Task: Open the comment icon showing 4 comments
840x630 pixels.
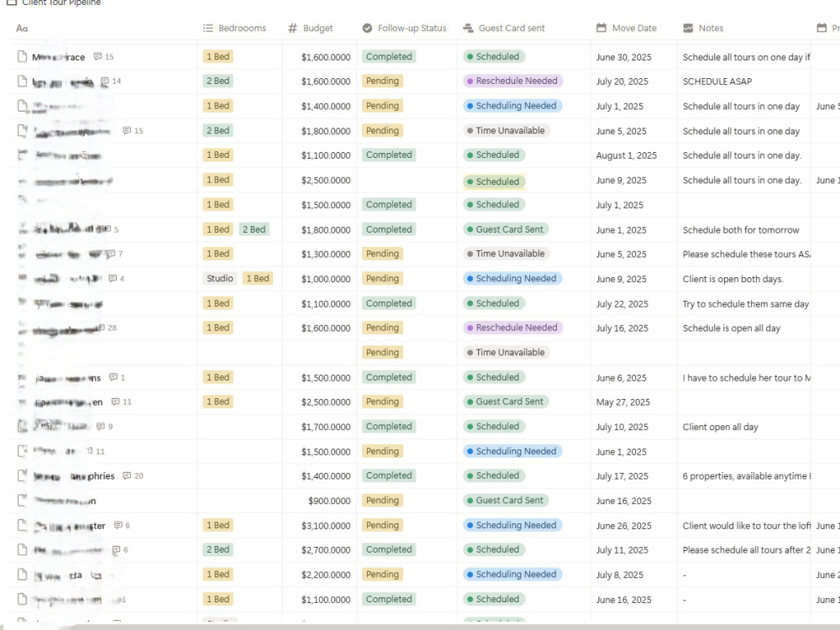Action: [113, 279]
